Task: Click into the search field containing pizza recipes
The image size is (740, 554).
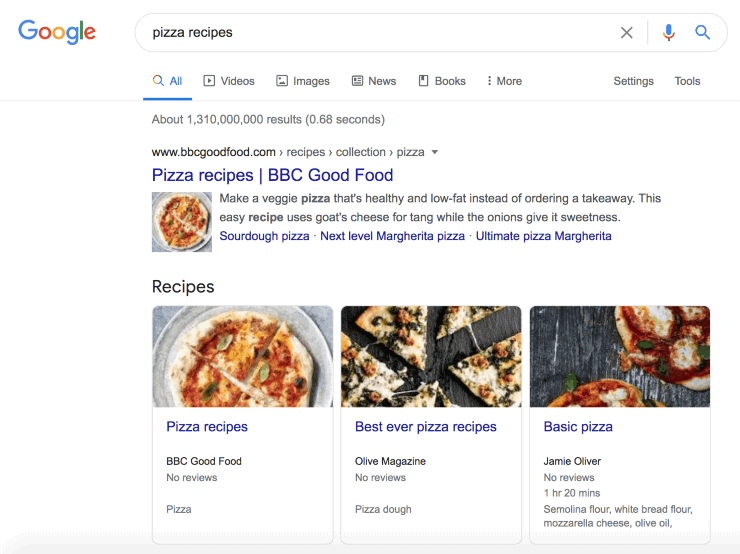Action: pos(380,33)
